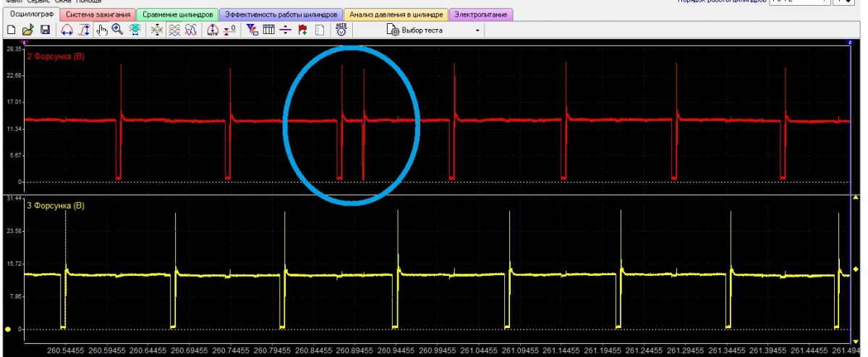Open an oscillogram file with folder icon
Image resolution: width=868 pixels, height=357 pixels.
(27, 30)
